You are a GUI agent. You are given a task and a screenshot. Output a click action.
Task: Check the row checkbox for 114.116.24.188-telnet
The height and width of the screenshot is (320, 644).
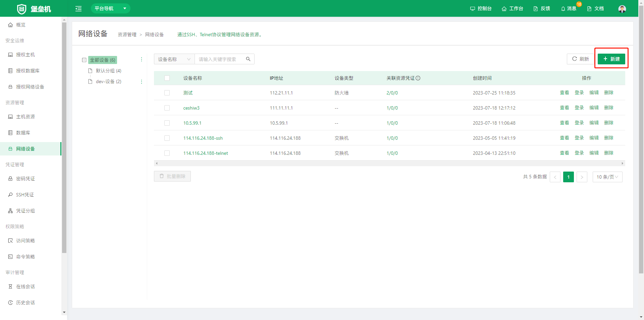(x=167, y=153)
